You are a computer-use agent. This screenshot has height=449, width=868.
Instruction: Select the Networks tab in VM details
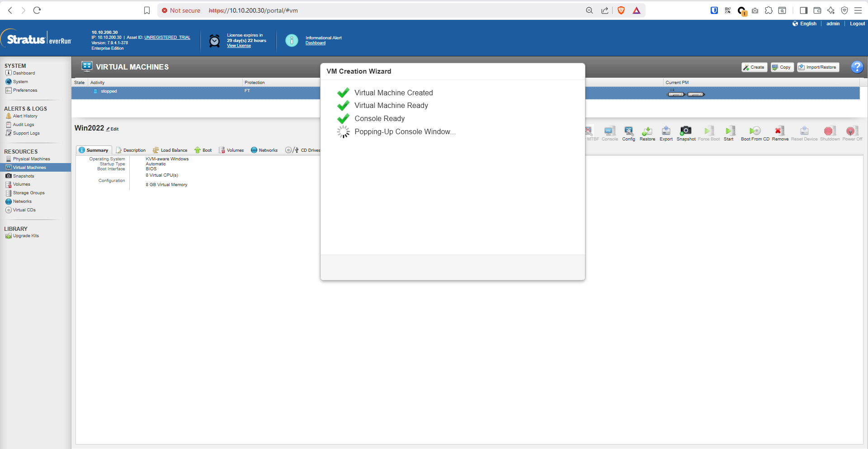(x=264, y=150)
